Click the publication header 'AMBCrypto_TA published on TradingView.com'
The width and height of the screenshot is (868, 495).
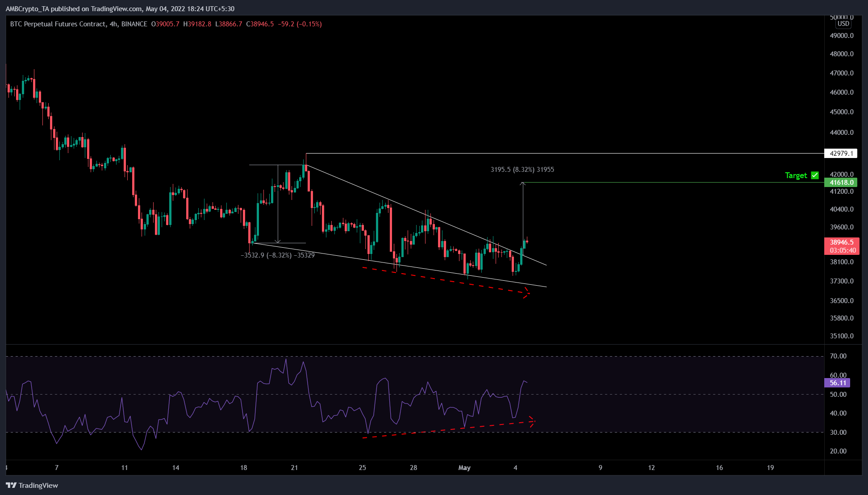pos(74,9)
